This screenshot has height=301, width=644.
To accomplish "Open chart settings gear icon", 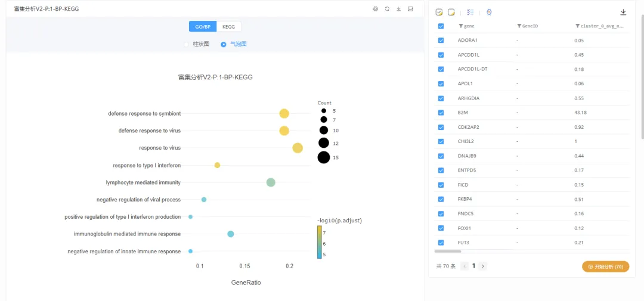I will point(375,8).
